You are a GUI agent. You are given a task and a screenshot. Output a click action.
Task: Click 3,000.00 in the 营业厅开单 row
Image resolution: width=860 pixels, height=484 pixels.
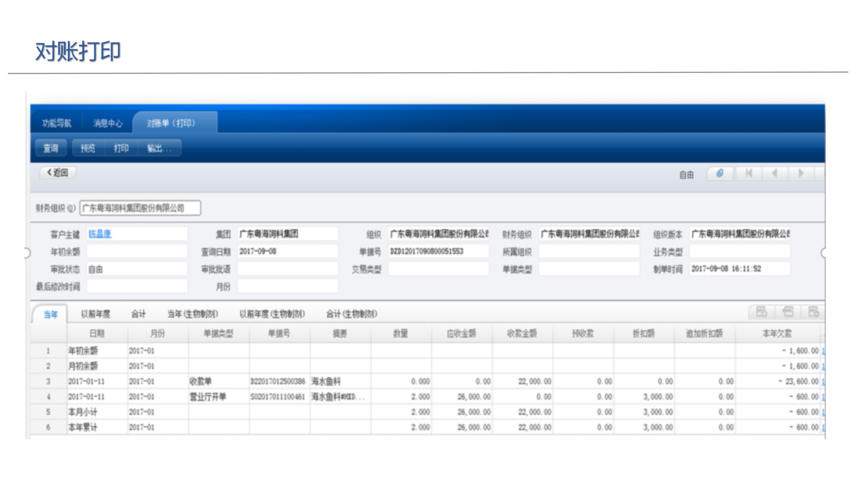644,397
